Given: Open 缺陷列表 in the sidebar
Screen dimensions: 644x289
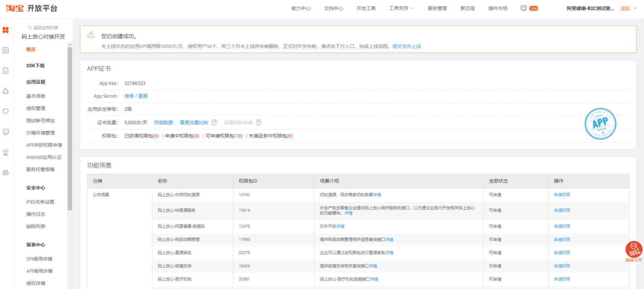Looking at the screenshot, I should click(x=36, y=227).
